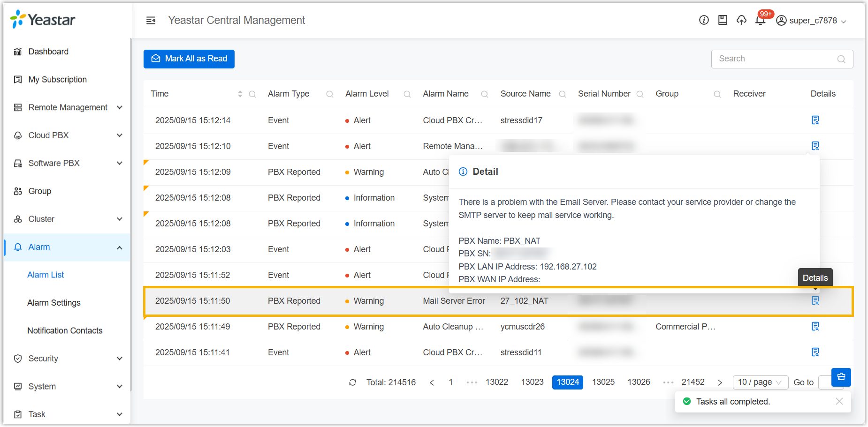Click the refresh icon beside Total count
Viewport: 868px width, 427px height.
point(353,382)
